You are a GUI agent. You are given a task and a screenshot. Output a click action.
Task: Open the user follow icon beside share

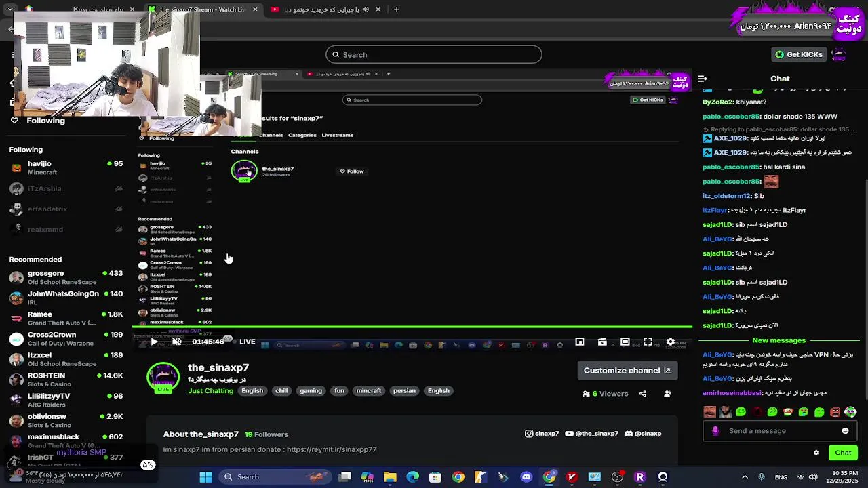(667, 394)
